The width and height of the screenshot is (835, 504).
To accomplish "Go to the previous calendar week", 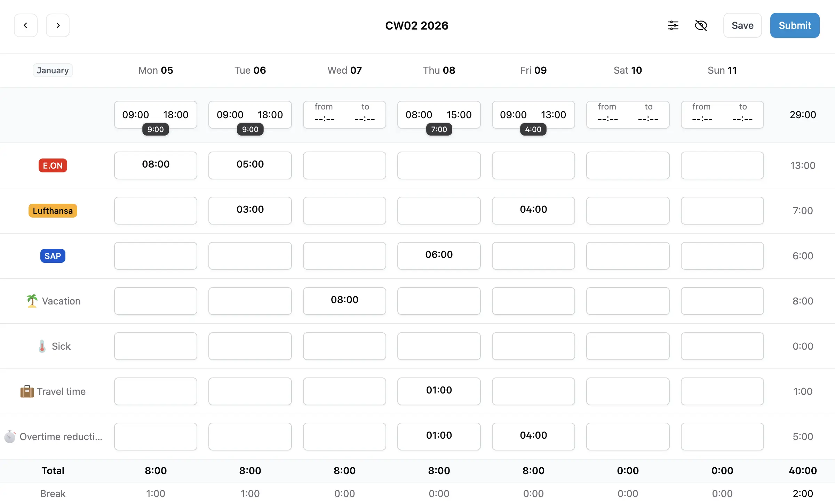I will click(25, 25).
